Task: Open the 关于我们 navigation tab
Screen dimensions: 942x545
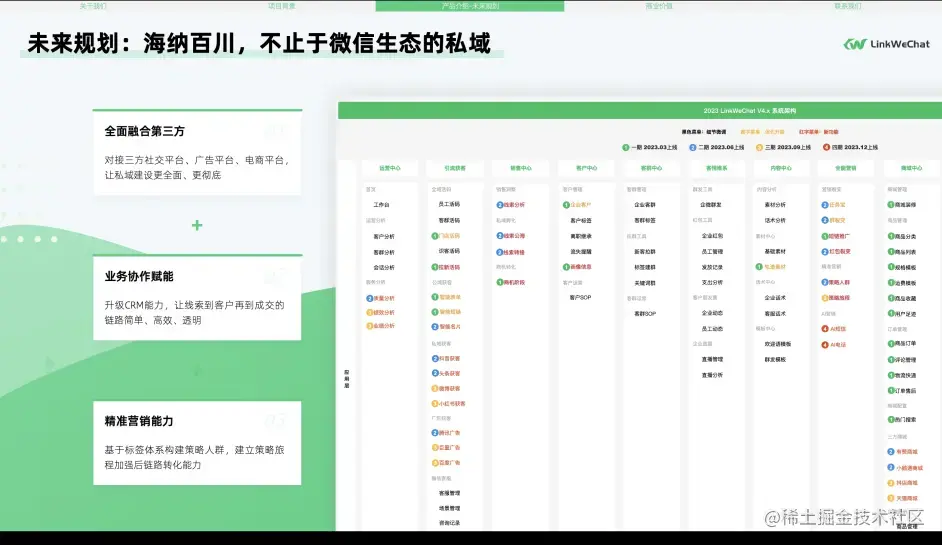Action: click(93, 6)
